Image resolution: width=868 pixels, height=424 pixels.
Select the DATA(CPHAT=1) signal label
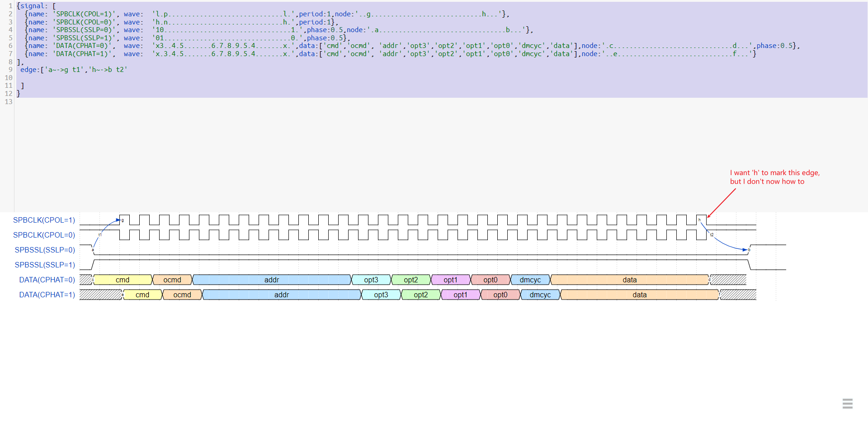[47, 295]
